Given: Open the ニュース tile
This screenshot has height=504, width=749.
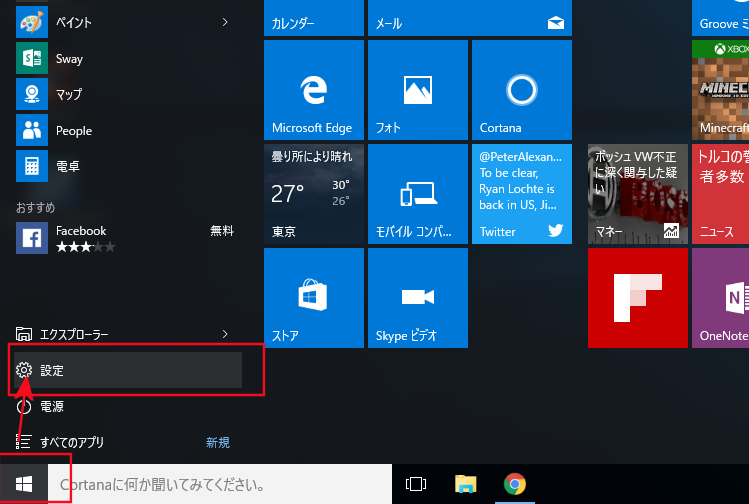Looking at the screenshot, I should tap(720, 194).
